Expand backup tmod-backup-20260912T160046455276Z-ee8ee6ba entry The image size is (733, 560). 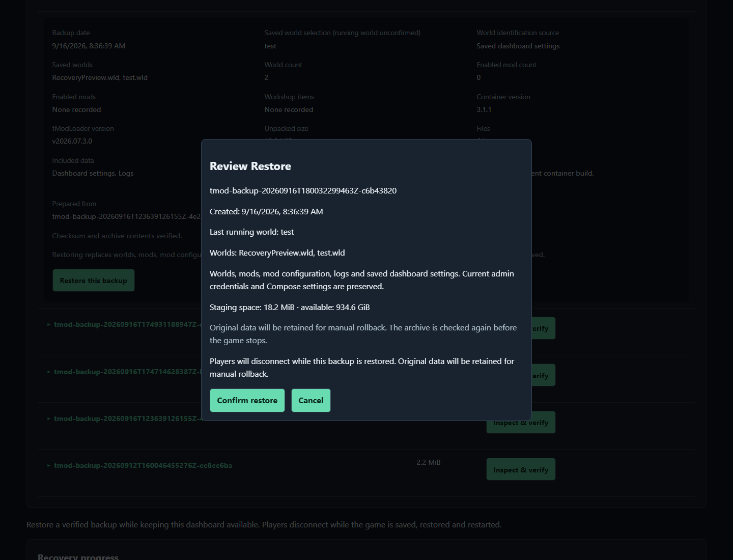(139, 465)
